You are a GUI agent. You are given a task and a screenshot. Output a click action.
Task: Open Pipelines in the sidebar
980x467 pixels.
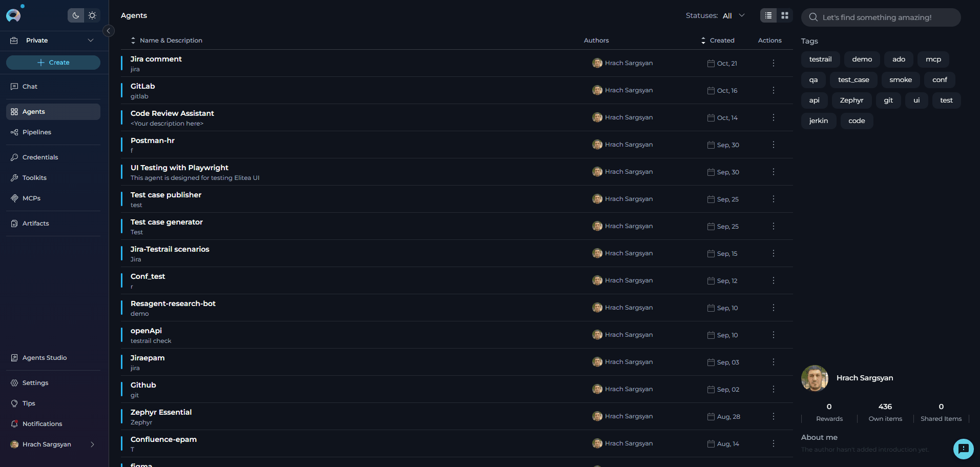click(x=53, y=132)
